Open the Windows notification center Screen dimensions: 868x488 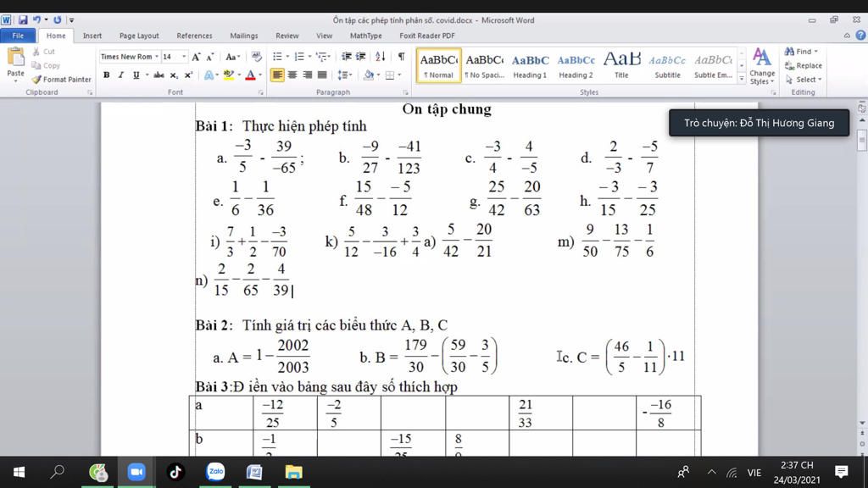(x=842, y=472)
